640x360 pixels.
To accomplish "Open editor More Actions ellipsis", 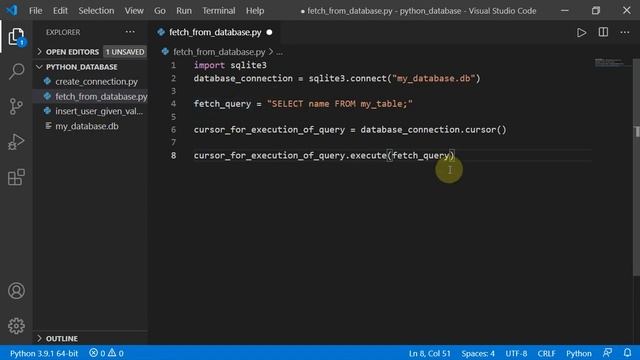I will click(x=624, y=32).
